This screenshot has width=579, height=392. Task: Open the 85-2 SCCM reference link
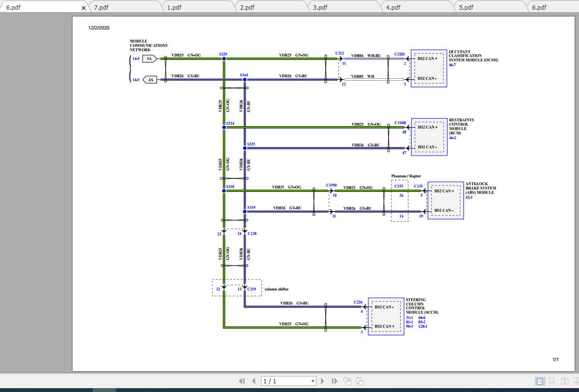[422, 322]
